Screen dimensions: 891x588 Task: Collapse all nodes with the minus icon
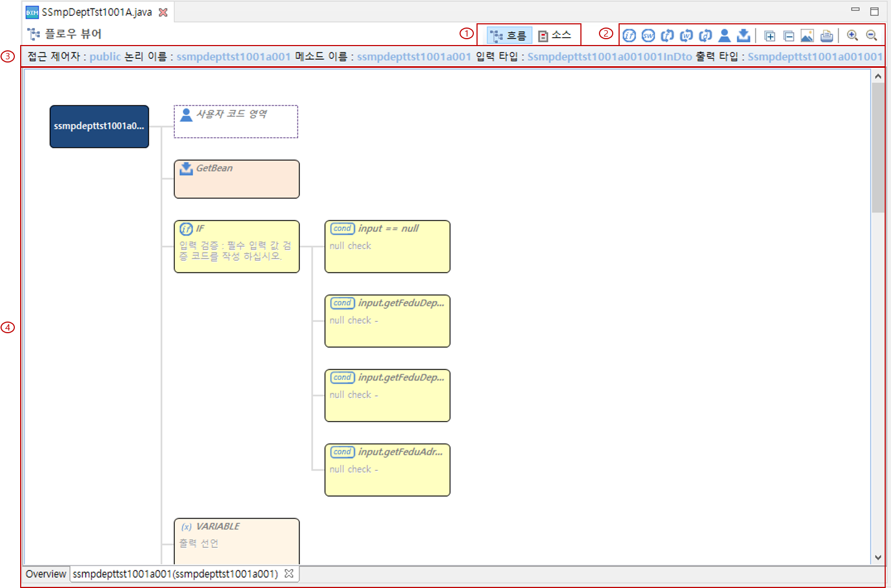click(789, 35)
